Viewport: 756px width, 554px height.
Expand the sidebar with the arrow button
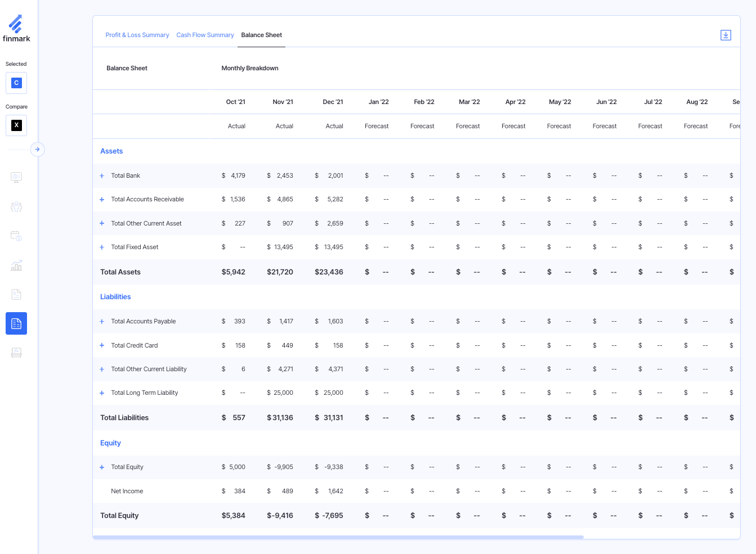37,149
